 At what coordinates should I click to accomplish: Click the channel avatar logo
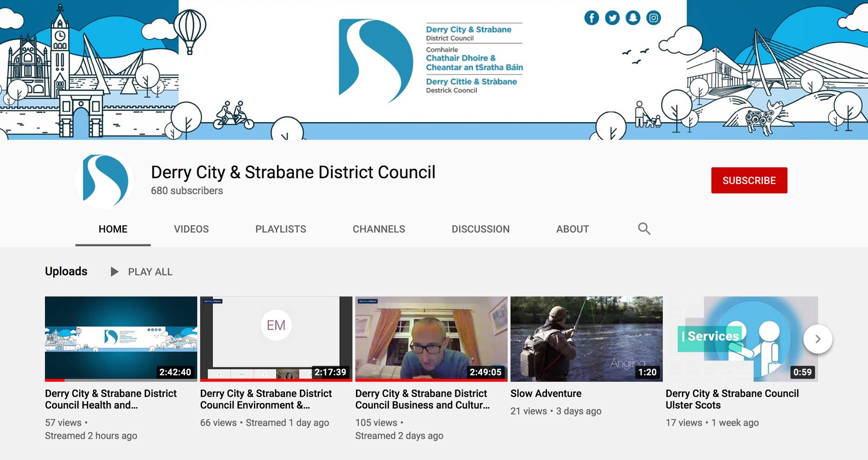coord(105,180)
